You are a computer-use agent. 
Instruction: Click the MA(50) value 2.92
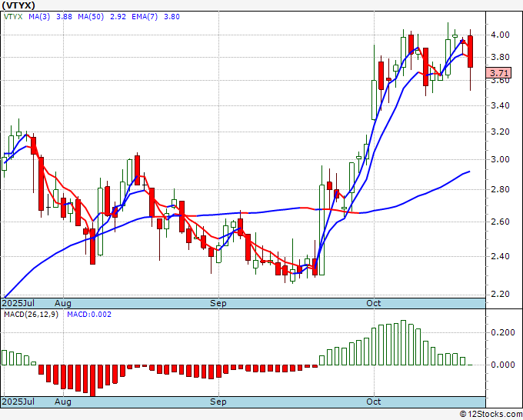(x=118, y=17)
